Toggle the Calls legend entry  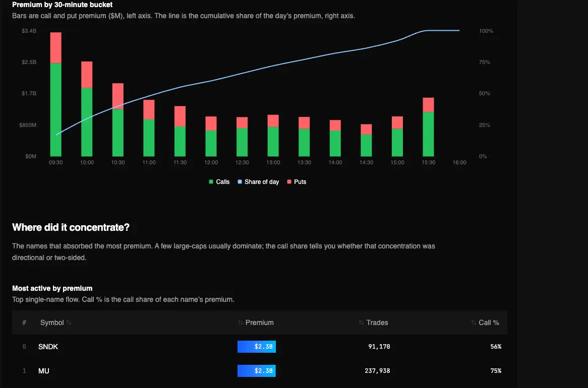[219, 182]
